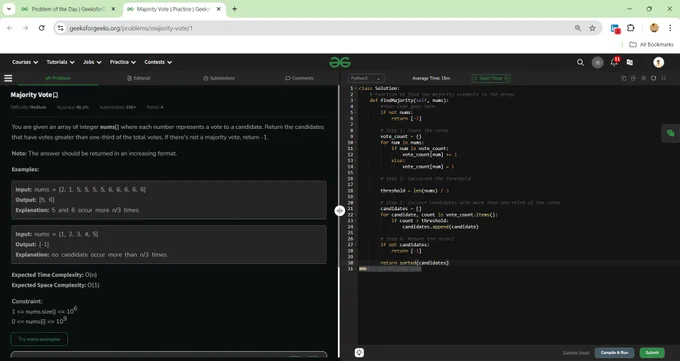Click the blue extension icon with red badge
This screenshot has width=680, height=361.
click(615, 29)
